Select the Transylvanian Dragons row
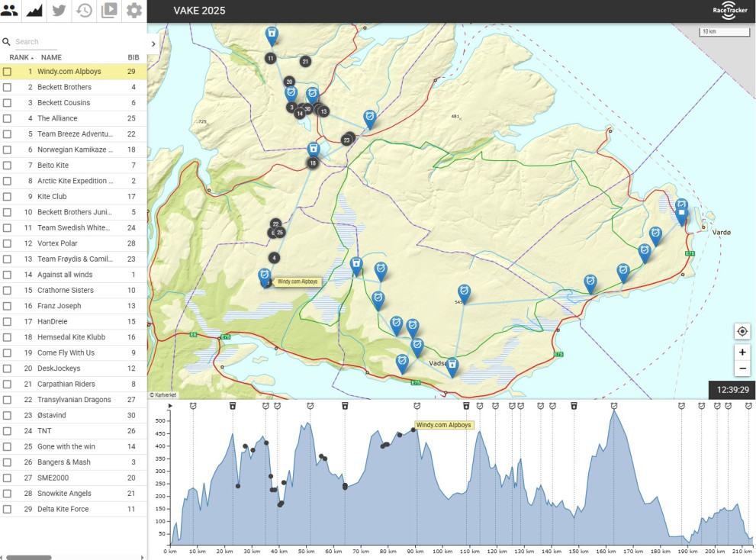This screenshot has height=560, width=756. (73, 399)
